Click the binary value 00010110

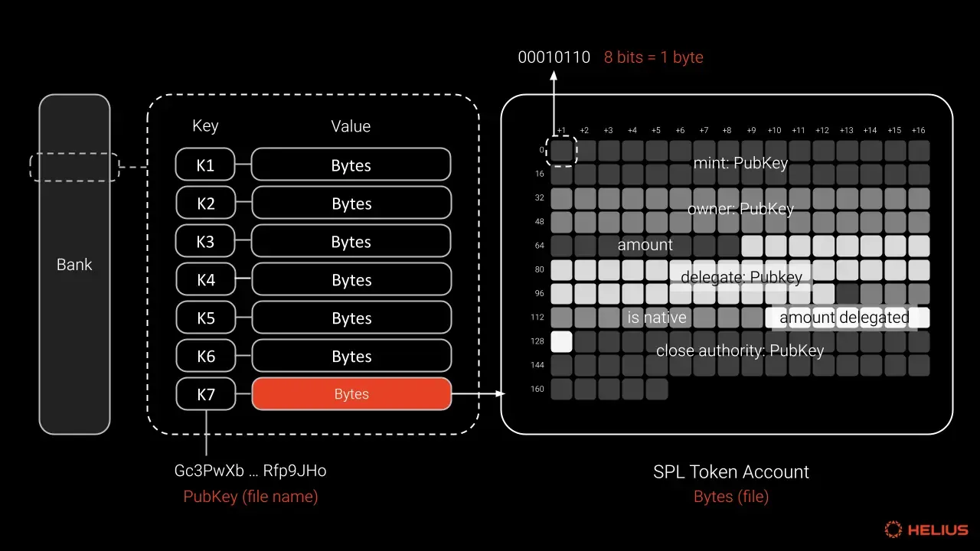554,57
